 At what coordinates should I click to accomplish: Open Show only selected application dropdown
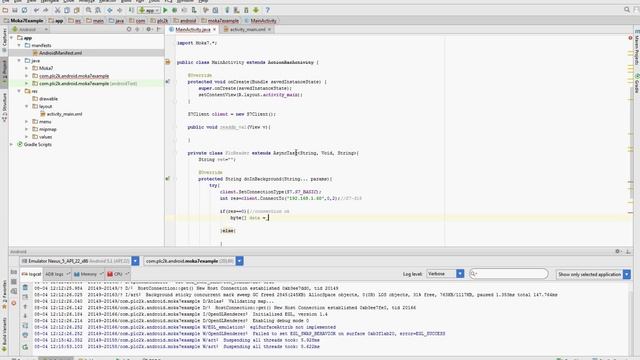tap(627, 274)
